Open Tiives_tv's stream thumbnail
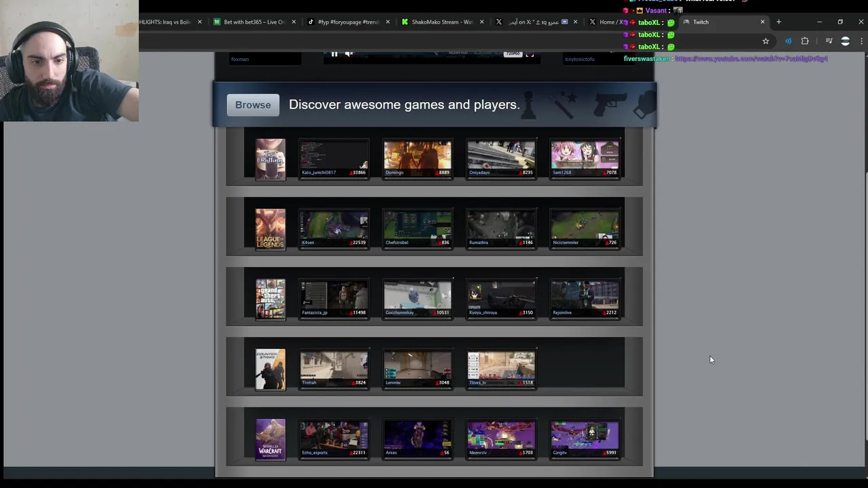 501,369
